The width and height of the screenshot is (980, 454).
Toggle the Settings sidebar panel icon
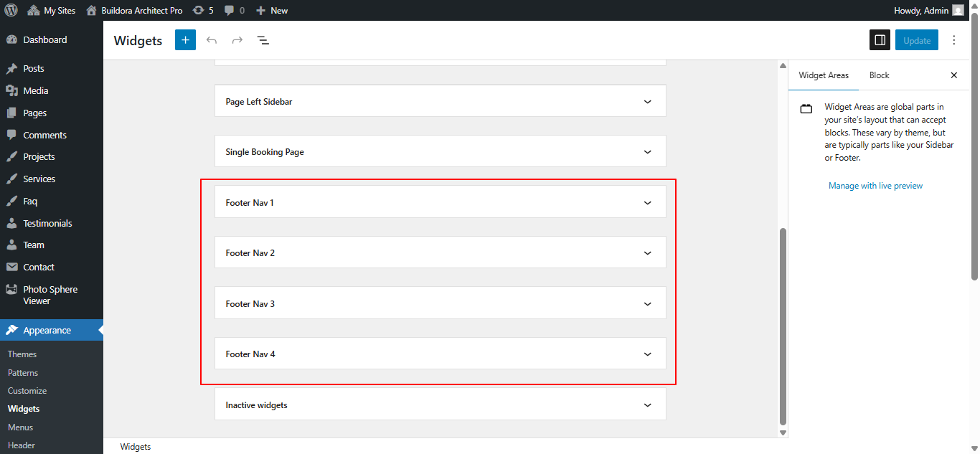pos(880,39)
